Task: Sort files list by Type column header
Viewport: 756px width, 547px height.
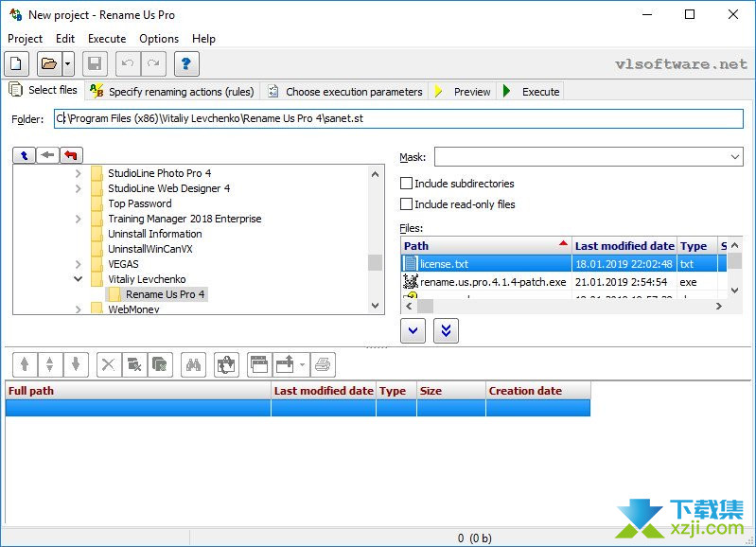Action: (x=697, y=246)
